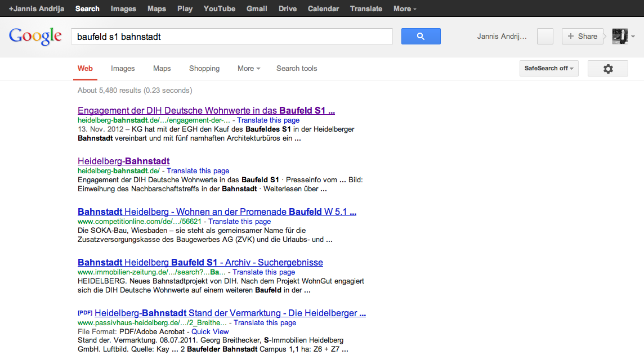
Task: Open Engagement der DIH Deutsche Wohnwerte result
Action: pos(206,110)
